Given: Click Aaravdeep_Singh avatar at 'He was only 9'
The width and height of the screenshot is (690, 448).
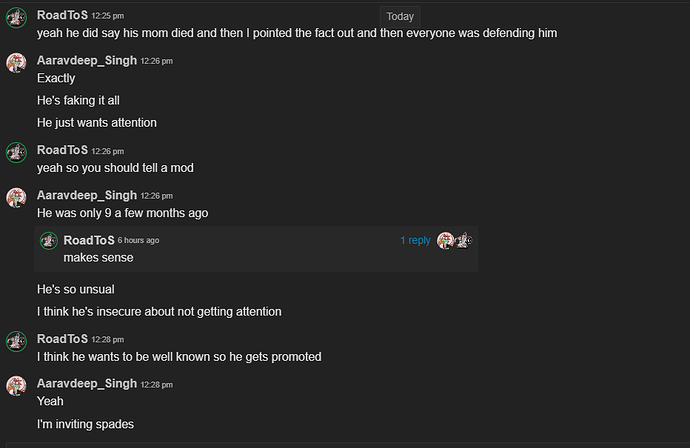Looking at the screenshot, I should (x=16, y=198).
